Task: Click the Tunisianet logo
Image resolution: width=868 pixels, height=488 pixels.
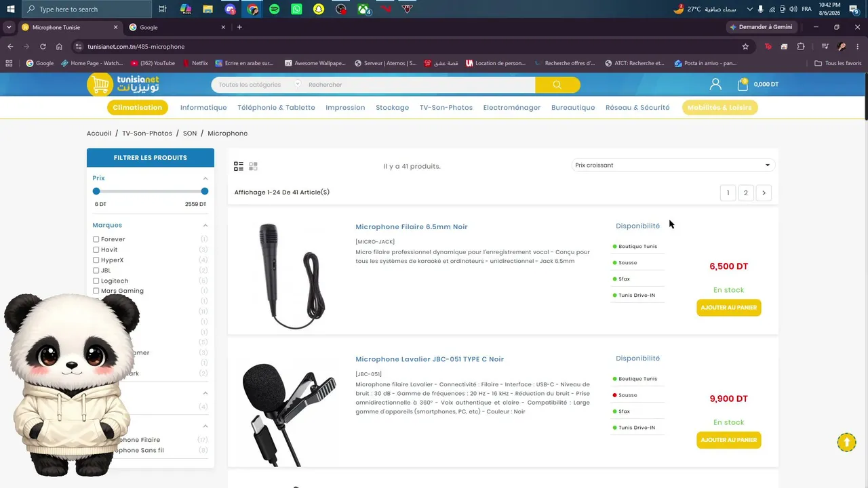Action: (x=123, y=84)
